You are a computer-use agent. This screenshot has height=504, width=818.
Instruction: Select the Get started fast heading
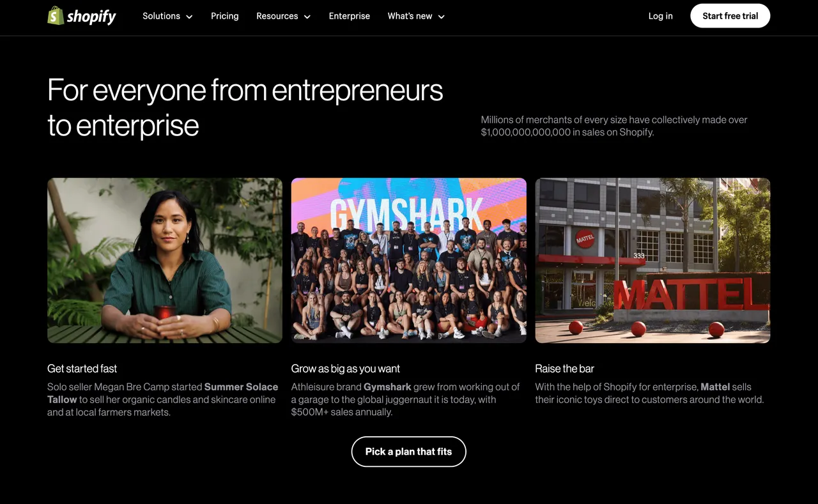click(x=82, y=369)
